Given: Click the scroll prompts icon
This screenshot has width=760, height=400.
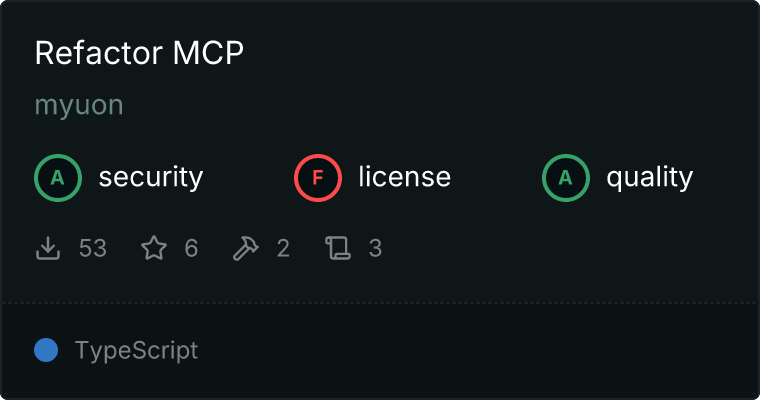Looking at the screenshot, I should 338,248.
